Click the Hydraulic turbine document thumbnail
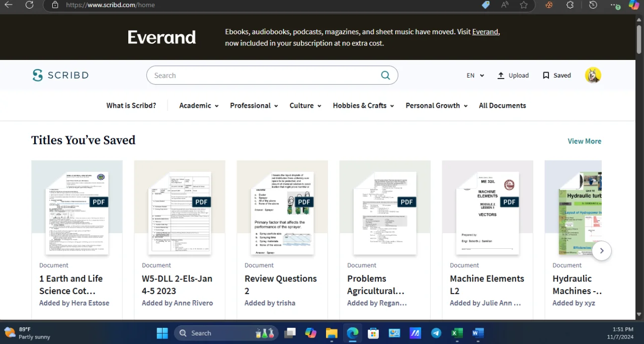 [x=580, y=213]
